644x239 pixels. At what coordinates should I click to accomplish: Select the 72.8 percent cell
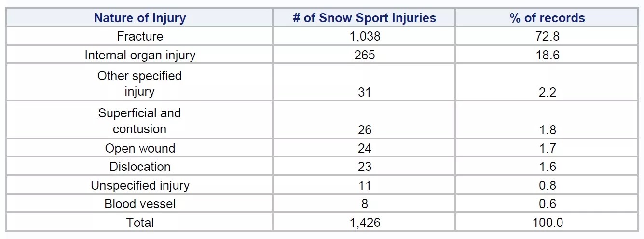tap(547, 36)
